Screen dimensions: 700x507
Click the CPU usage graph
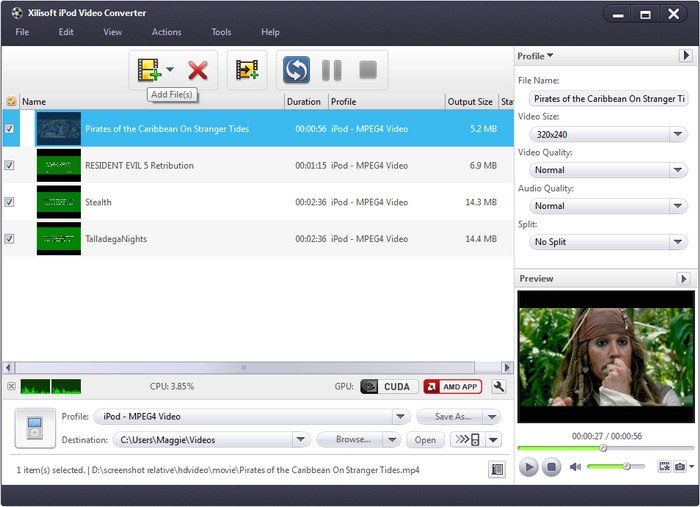(51, 386)
